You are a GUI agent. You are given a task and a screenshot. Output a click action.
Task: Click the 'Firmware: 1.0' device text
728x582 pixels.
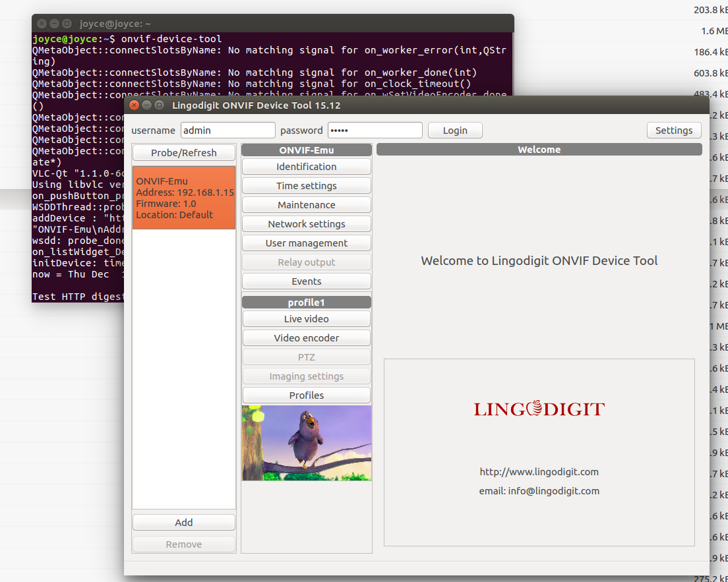[x=166, y=203]
